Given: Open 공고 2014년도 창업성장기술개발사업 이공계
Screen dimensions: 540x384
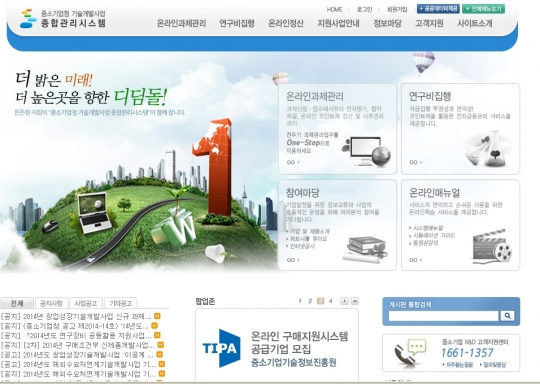Looking at the screenshot, I should (x=77, y=355).
